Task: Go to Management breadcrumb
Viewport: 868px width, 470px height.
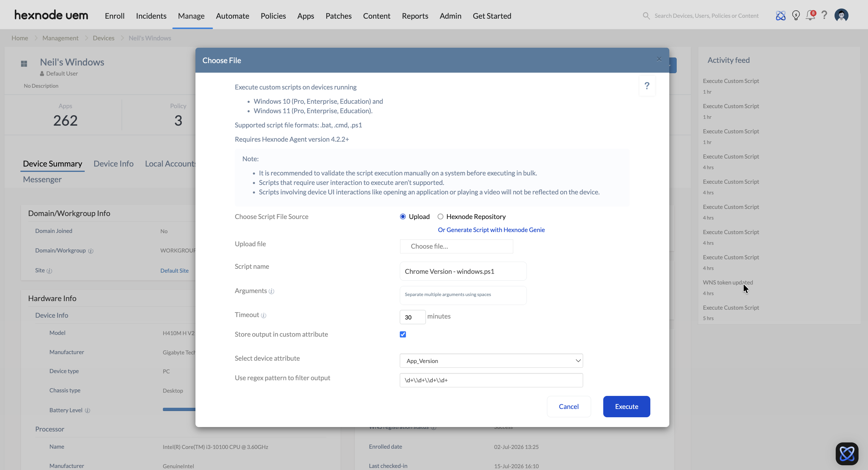Action: pos(60,38)
